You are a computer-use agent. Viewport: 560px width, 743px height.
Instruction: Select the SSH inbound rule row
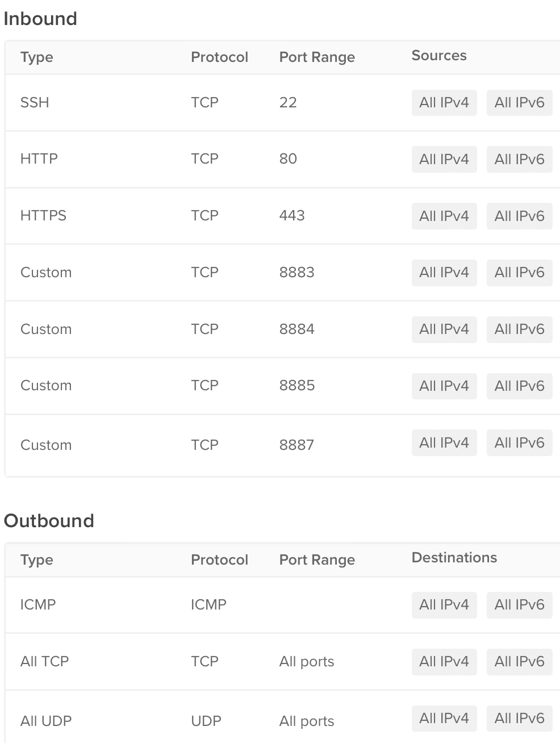(282, 103)
